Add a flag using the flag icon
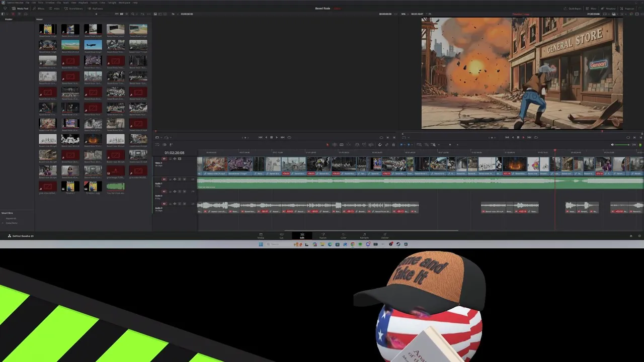Screen dimensions: 644x362 (x=401, y=145)
